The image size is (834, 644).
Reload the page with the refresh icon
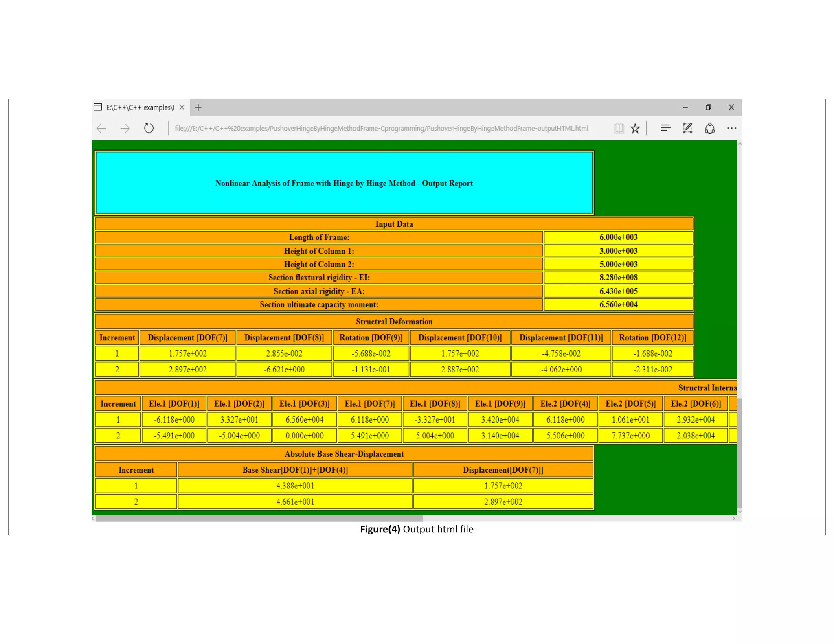(x=149, y=128)
